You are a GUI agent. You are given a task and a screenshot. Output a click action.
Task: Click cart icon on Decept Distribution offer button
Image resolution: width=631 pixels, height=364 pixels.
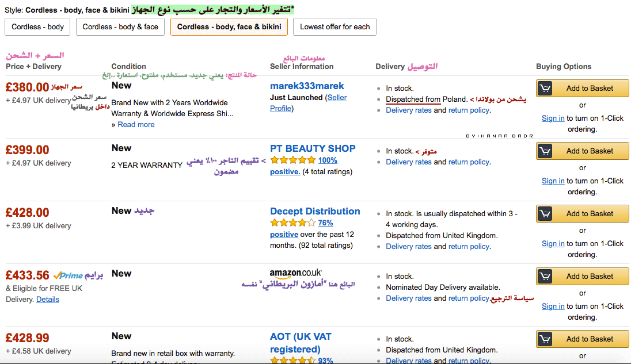[545, 214]
